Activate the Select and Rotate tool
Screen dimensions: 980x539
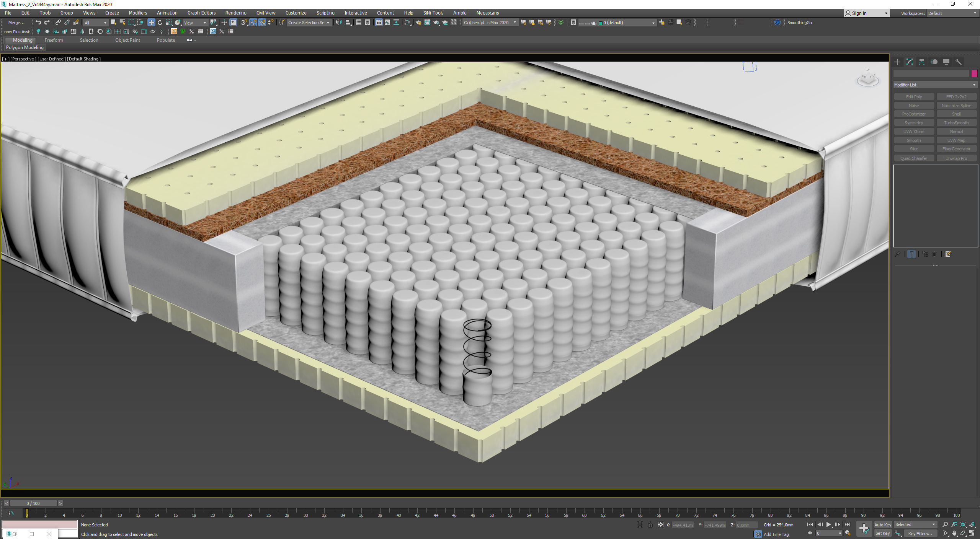click(160, 23)
